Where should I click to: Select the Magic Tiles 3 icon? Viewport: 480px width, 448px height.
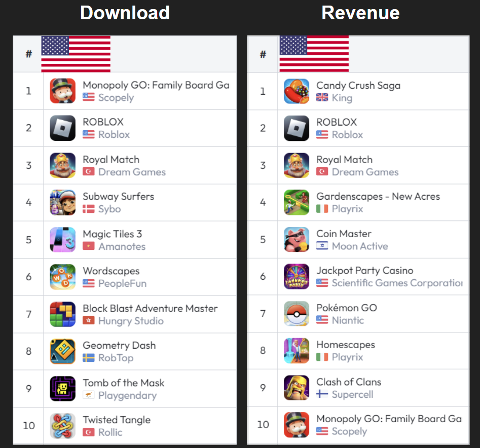[62, 240]
